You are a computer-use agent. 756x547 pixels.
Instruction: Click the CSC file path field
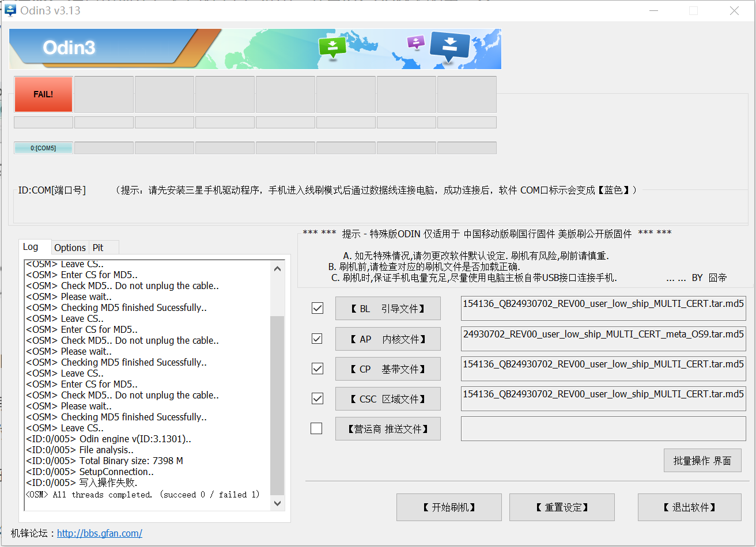click(603, 398)
